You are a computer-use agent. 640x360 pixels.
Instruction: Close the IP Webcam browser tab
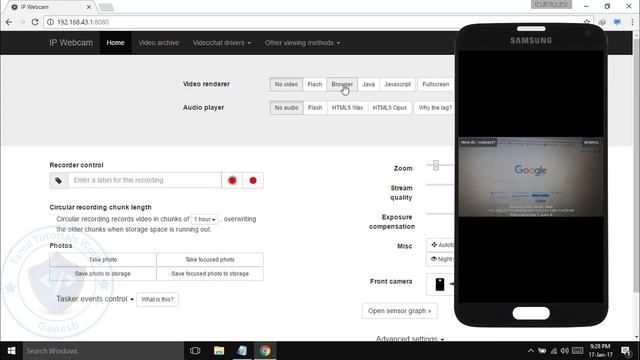89,7
